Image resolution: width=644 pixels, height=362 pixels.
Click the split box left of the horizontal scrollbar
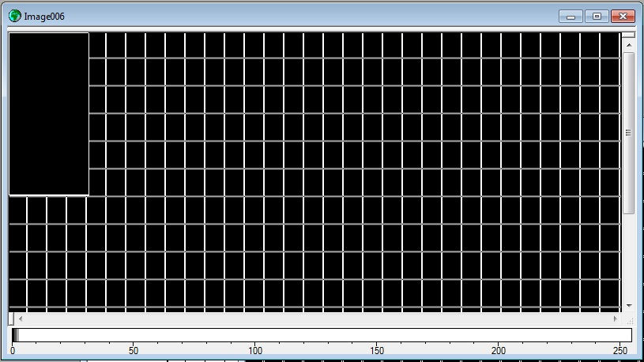tap(11, 319)
